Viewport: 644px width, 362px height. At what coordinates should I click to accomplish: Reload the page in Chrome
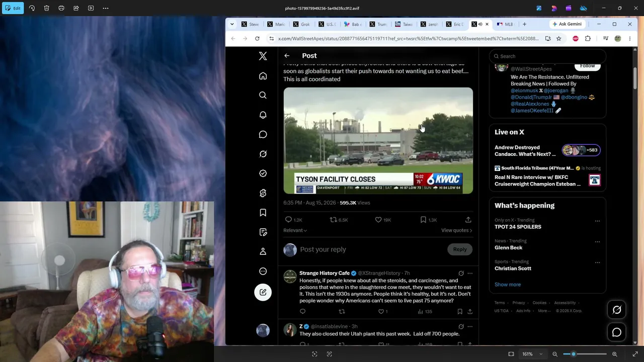tap(257, 39)
